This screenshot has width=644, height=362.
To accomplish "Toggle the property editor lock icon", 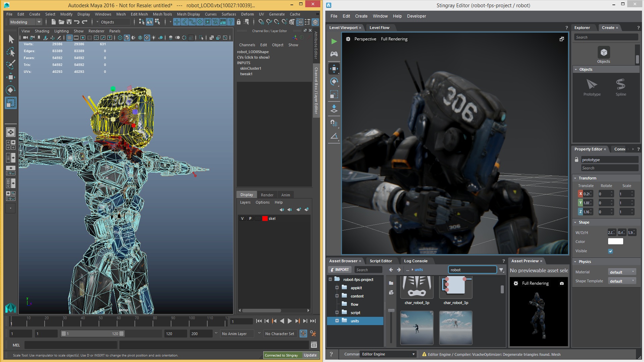I will (577, 160).
